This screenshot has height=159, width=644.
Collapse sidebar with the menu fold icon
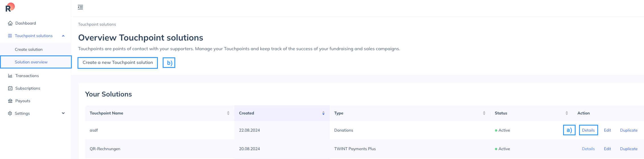point(80,7)
